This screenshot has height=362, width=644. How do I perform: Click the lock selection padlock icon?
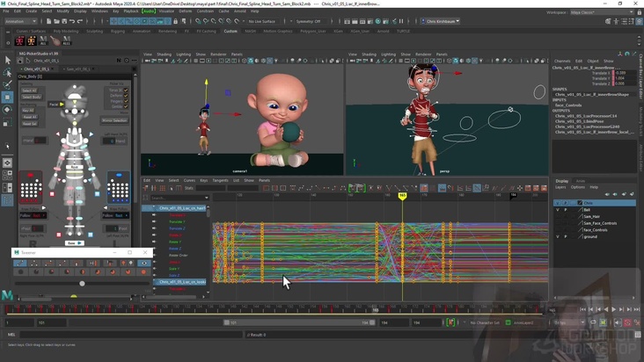pyautogui.click(x=176, y=21)
